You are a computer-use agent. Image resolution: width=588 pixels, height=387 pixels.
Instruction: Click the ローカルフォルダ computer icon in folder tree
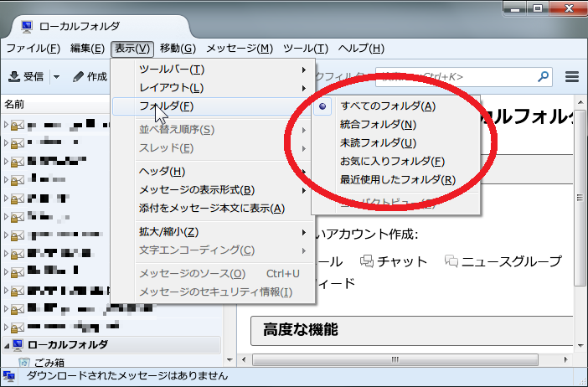17,345
